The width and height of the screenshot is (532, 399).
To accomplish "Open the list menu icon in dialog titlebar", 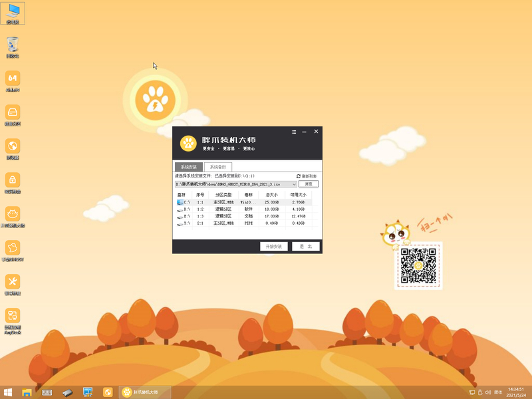I will [x=294, y=132].
